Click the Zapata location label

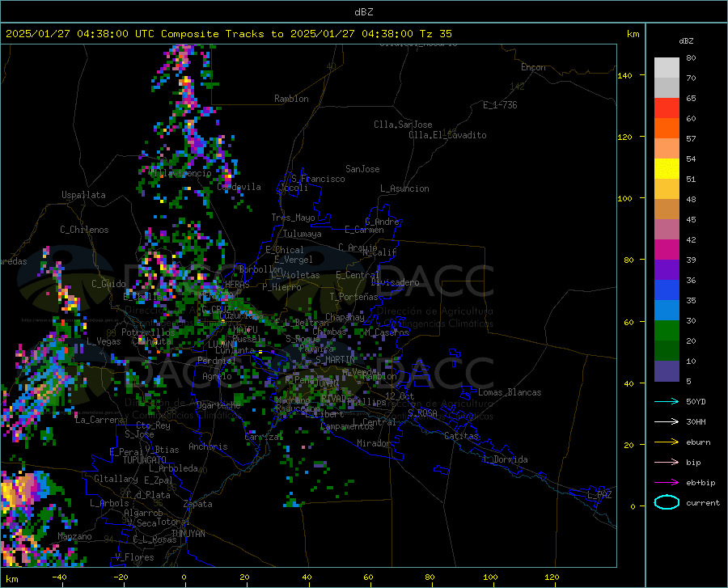pos(198,504)
